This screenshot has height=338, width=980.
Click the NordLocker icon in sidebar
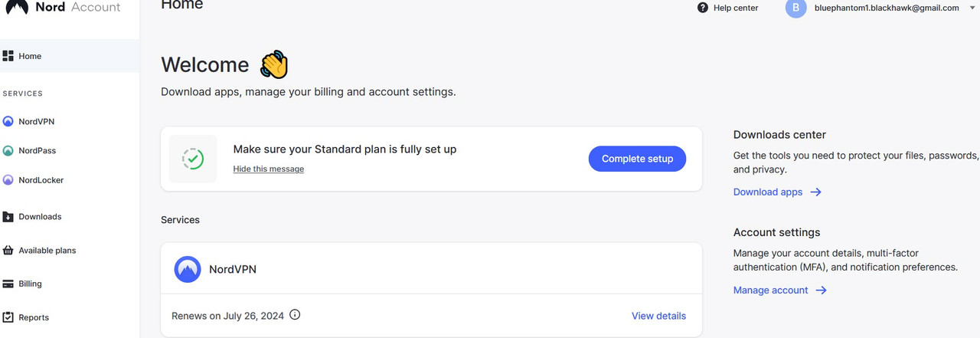[x=8, y=180]
